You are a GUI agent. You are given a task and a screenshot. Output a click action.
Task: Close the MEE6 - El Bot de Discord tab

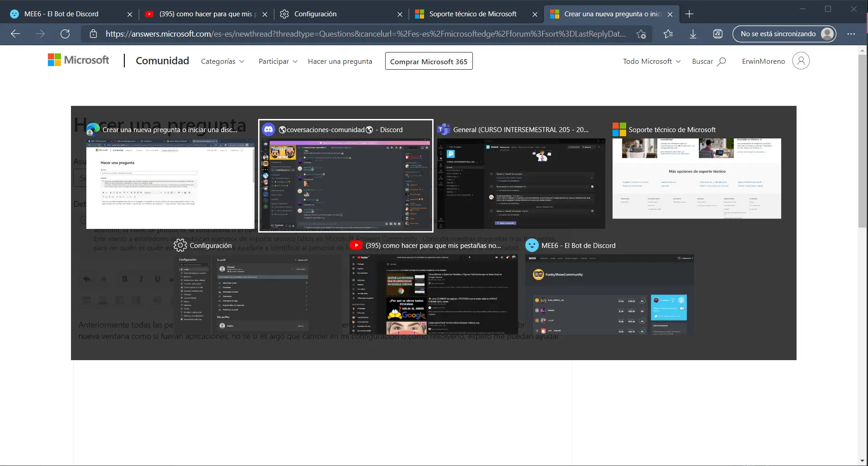(130, 14)
